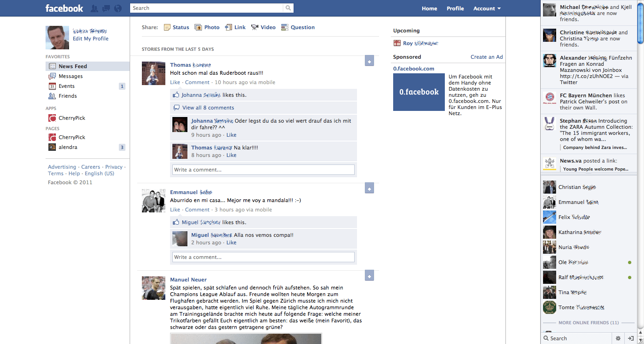
Task: View notifications with the globe icon
Action: click(118, 8)
